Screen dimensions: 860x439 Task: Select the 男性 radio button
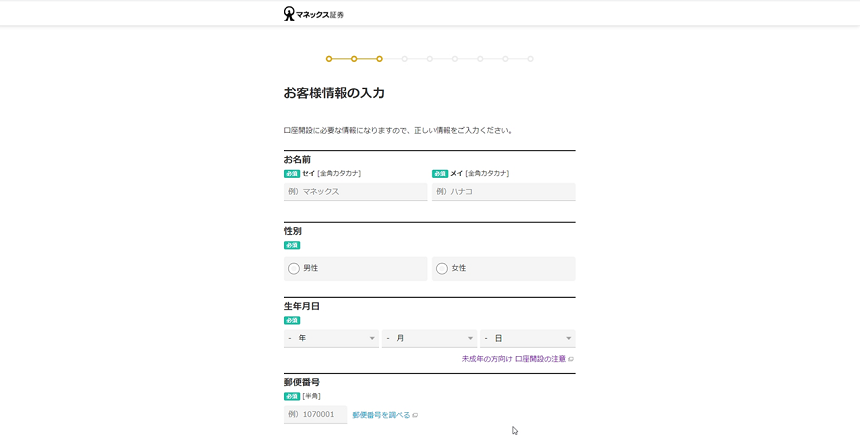[294, 269]
